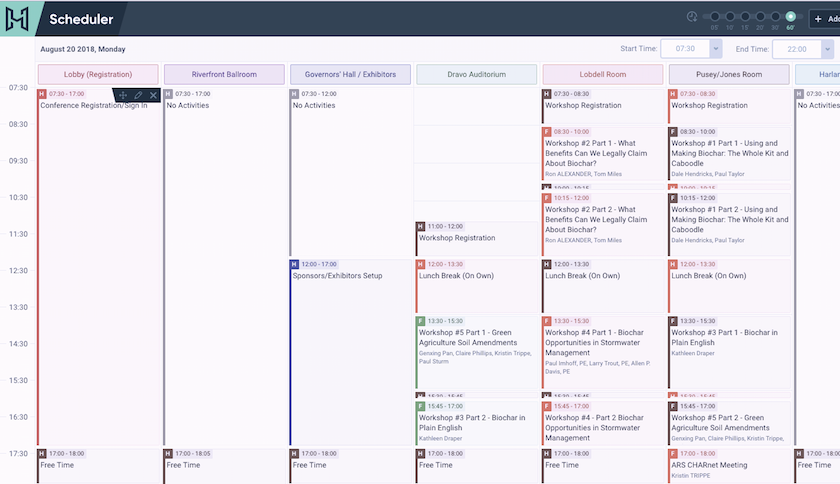The height and width of the screenshot is (484, 840).
Task: Click the green F badge on Workshop #5 Part 1
Action: 420,321
